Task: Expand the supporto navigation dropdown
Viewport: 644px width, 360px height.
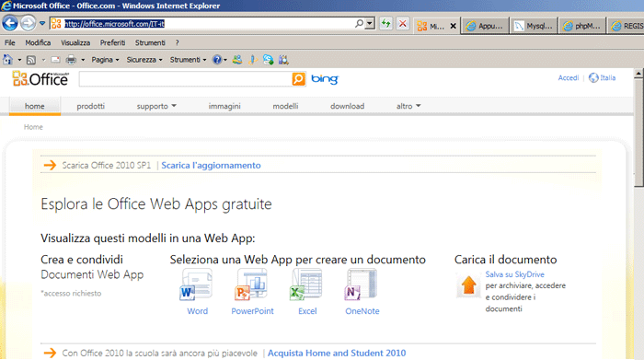Action: [156, 106]
